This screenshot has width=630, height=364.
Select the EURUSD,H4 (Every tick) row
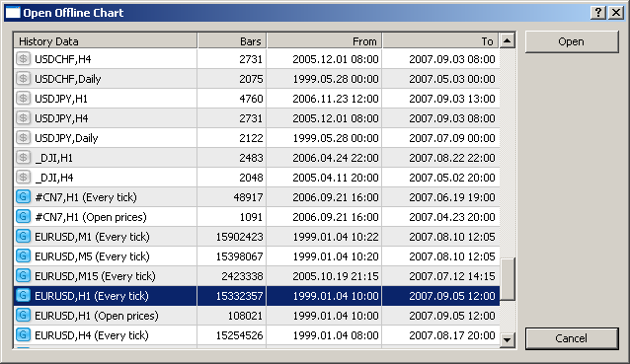257,335
